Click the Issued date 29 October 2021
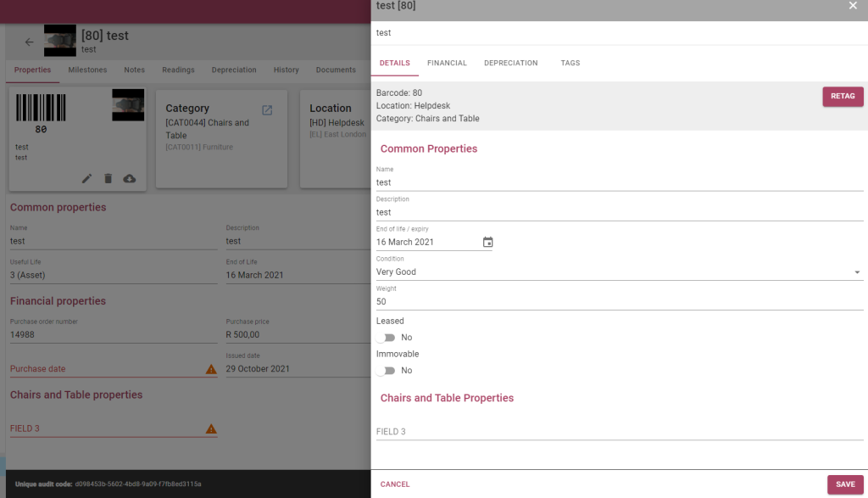This screenshot has width=868, height=498. pos(258,369)
